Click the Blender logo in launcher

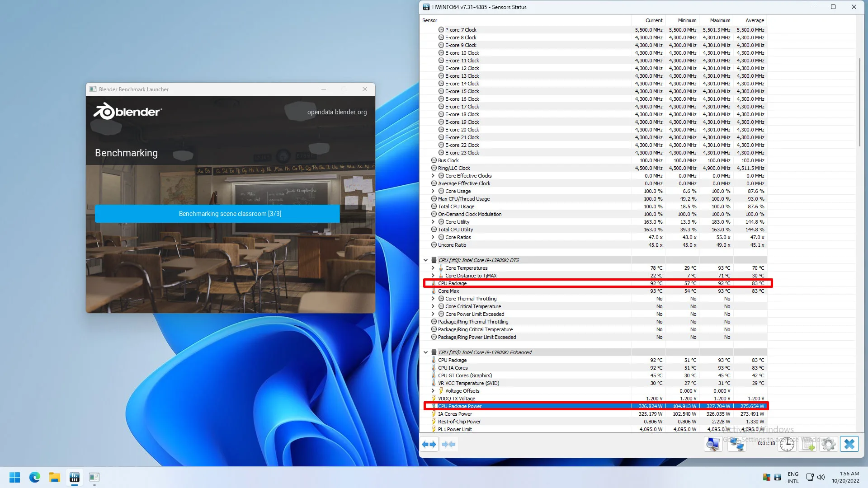[127, 111]
